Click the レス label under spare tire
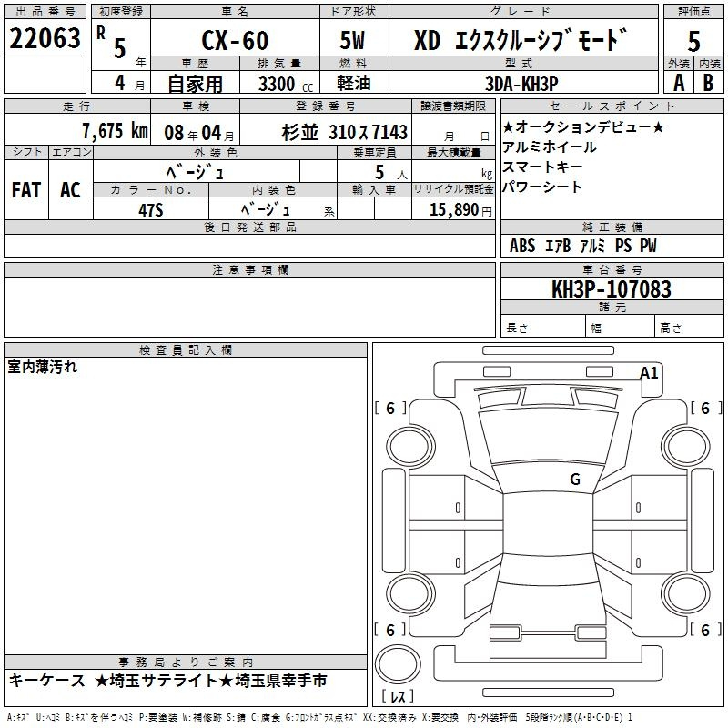This screenshot has width=728, height=728. click(399, 697)
